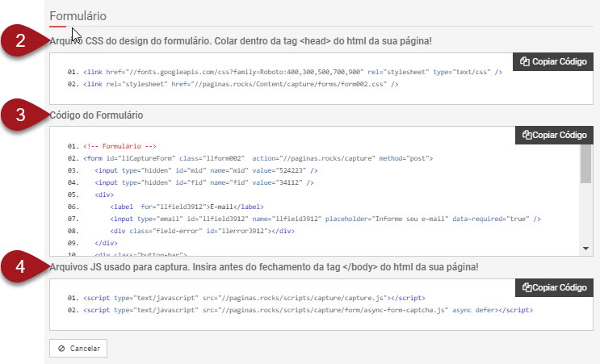Viewport: 600px width, 364px height.
Task: Click the llCaptureForm form tag line
Action: pyautogui.click(x=257, y=158)
